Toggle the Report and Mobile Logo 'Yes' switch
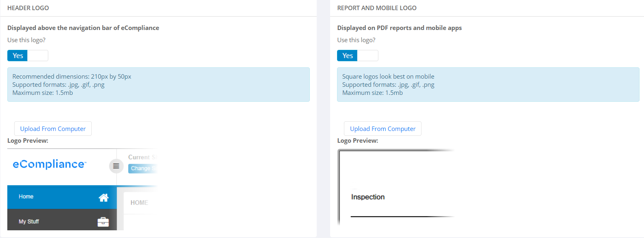The height and width of the screenshot is (238, 644). pos(357,56)
